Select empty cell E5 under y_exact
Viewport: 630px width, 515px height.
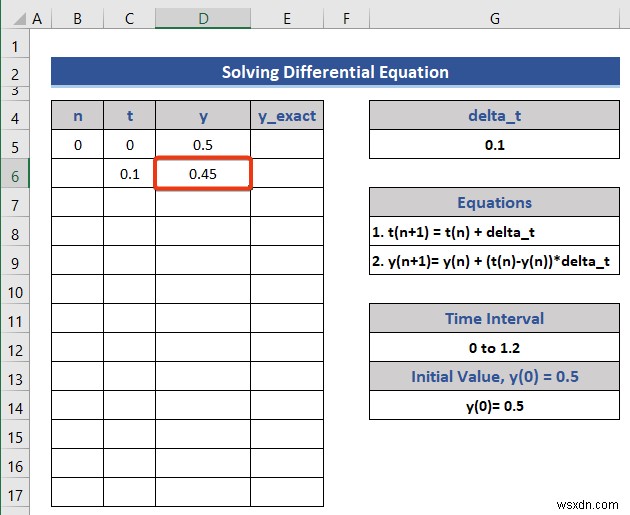click(x=287, y=144)
